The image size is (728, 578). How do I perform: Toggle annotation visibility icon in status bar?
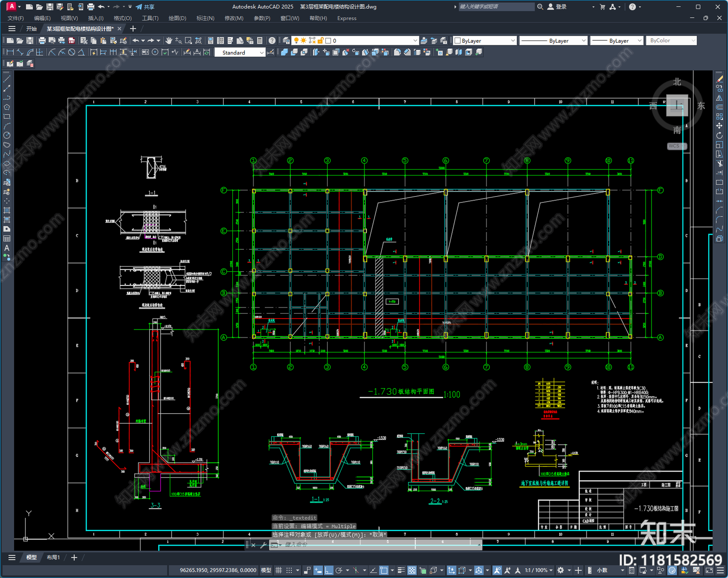pos(497,570)
